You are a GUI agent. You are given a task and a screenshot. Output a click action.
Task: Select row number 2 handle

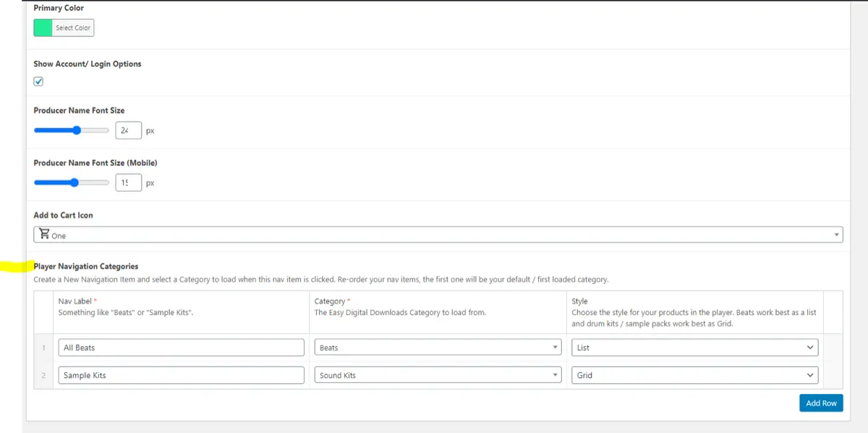pyautogui.click(x=43, y=375)
